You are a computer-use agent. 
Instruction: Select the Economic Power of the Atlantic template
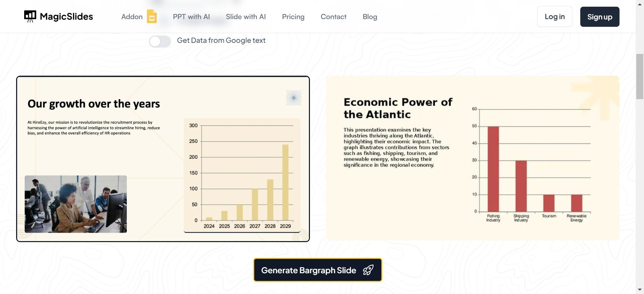[x=472, y=158]
